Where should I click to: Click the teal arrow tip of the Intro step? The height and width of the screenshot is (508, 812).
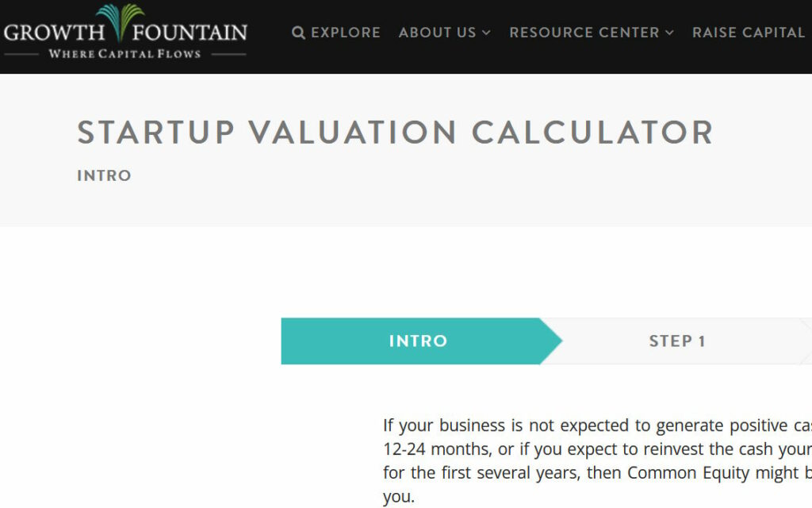pos(553,341)
